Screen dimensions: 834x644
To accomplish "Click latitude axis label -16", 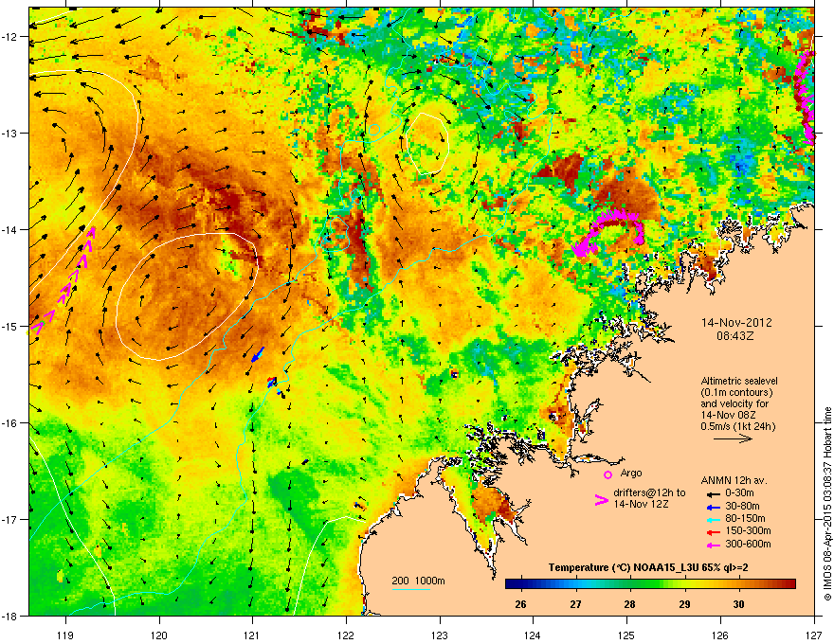I will 10,423.
